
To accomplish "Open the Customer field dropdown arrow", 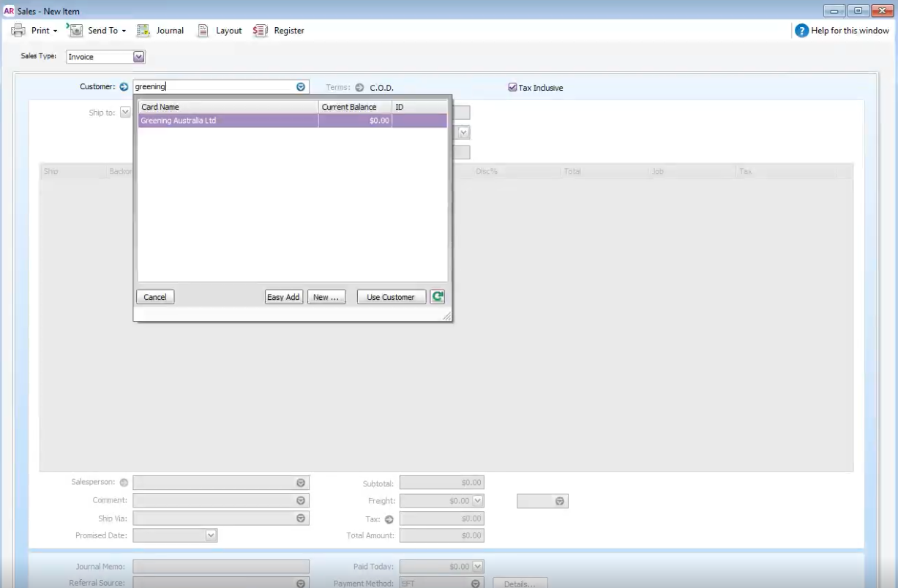I will pyautogui.click(x=301, y=87).
